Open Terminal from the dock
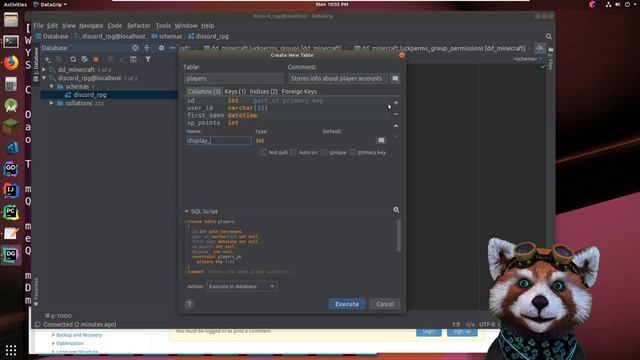The height and width of the screenshot is (360, 640). (11, 41)
